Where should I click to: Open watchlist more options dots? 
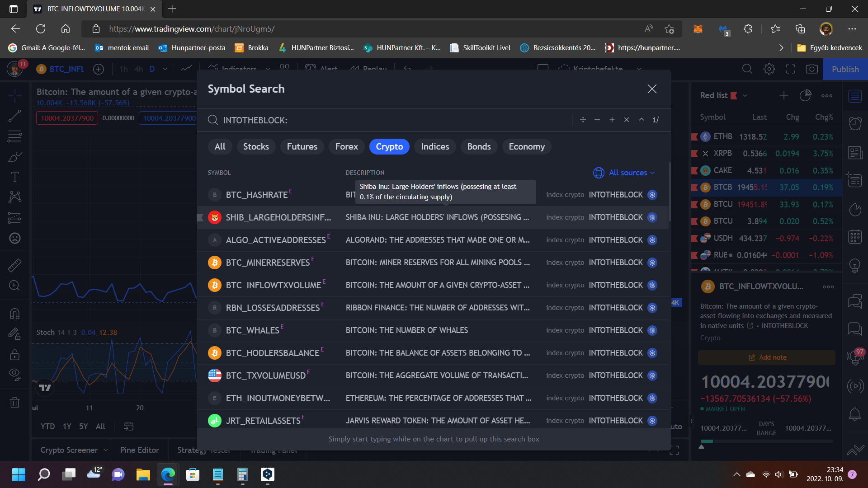pyautogui.click(x=827, y=96)
